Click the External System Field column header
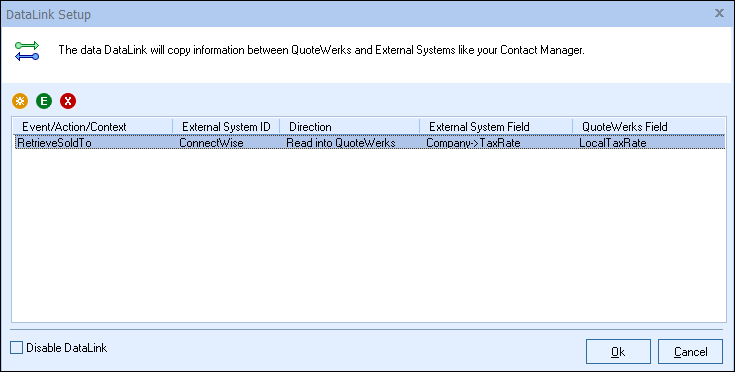735x372 pixels. point(496,126)
